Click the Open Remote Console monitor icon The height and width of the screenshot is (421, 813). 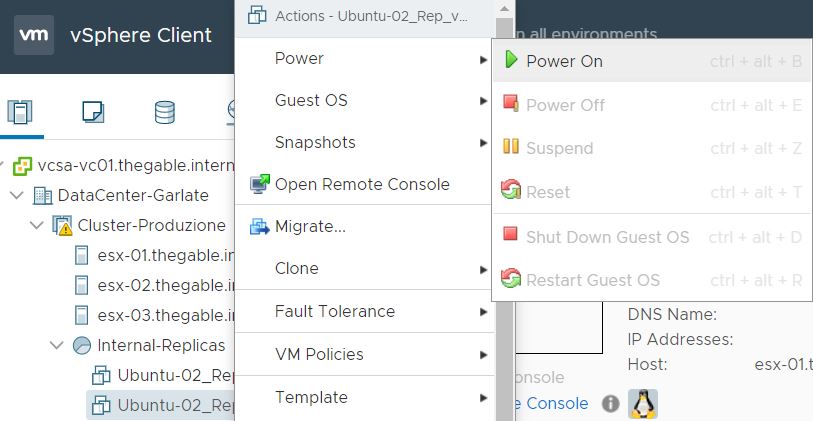(260, 184)
